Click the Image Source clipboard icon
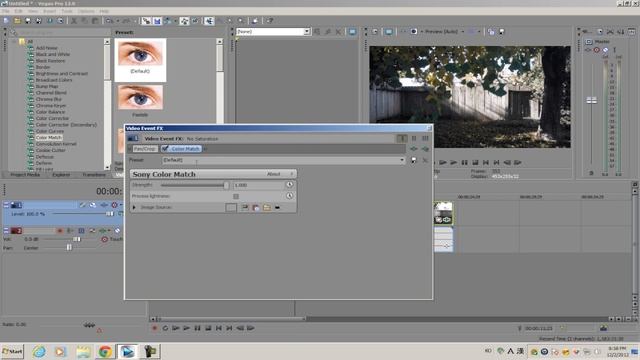 pyautogui.click(x=256, y=207)
